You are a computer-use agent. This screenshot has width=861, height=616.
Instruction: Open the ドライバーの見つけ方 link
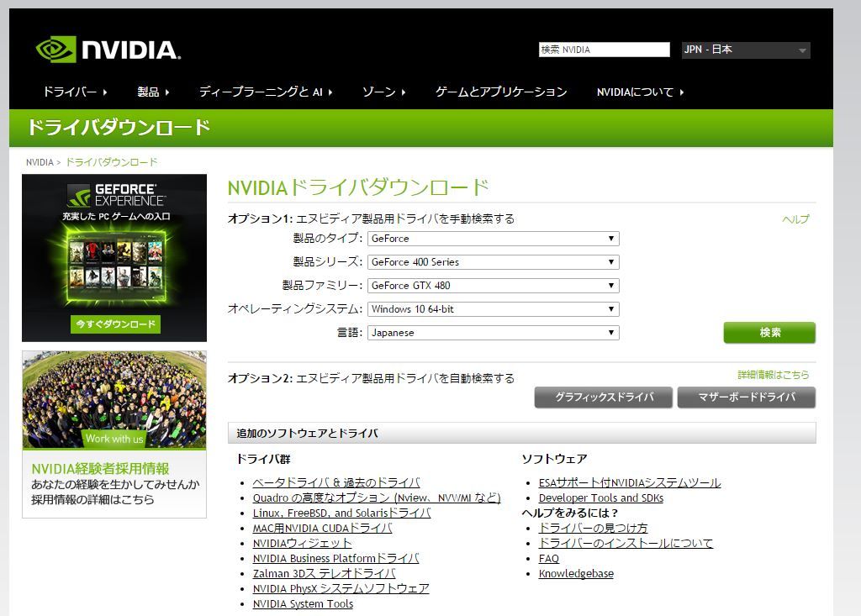click(593, 528)
